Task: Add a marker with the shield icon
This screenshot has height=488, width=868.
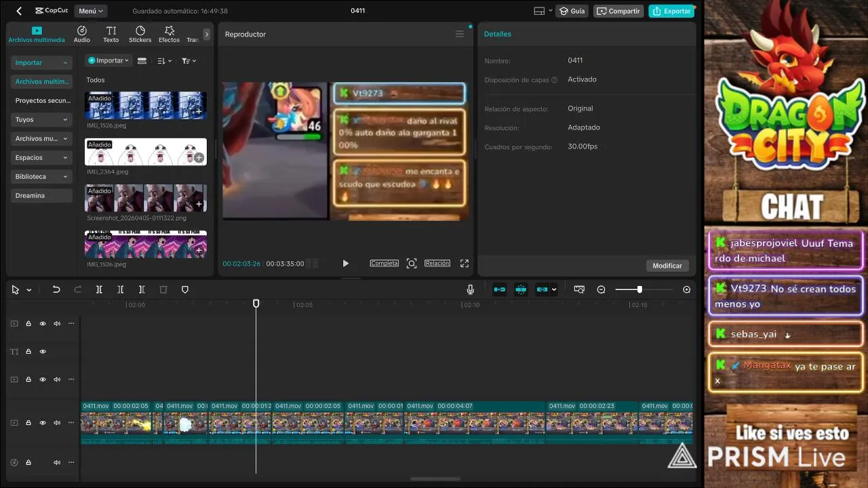Action: click(184, 289)
